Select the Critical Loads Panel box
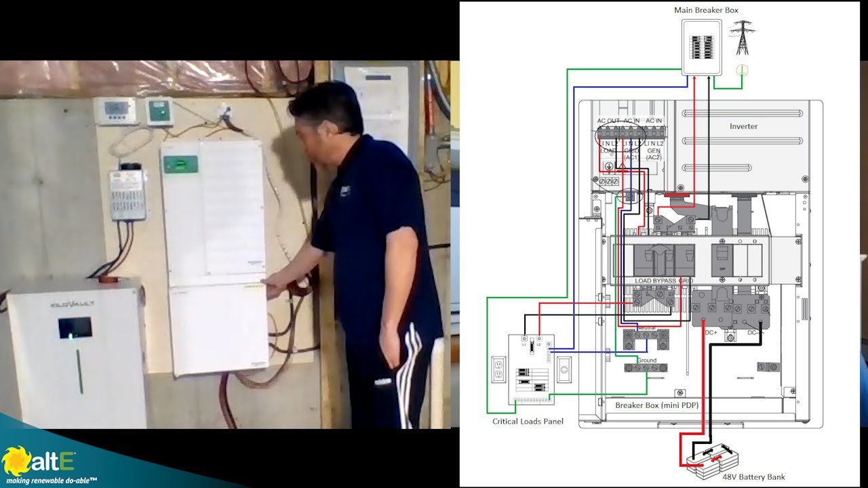The image size is (868, 488). click(x=532, y=369)
